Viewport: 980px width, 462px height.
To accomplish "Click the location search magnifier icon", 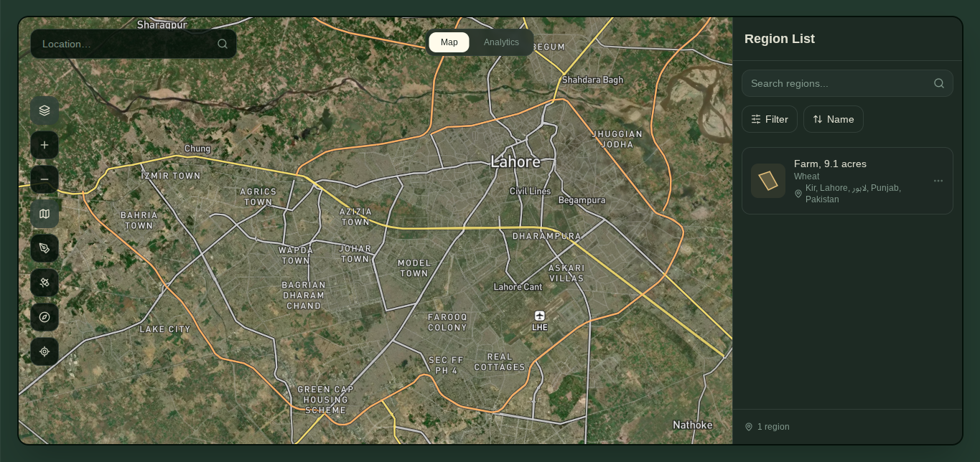I will pyautogui.click(x=223, y=44).
